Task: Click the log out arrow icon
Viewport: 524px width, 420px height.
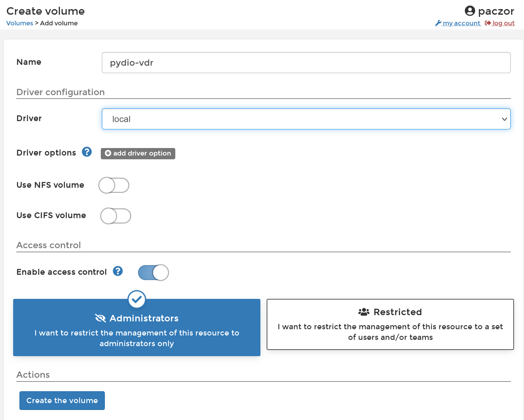Action: (488, 23)
